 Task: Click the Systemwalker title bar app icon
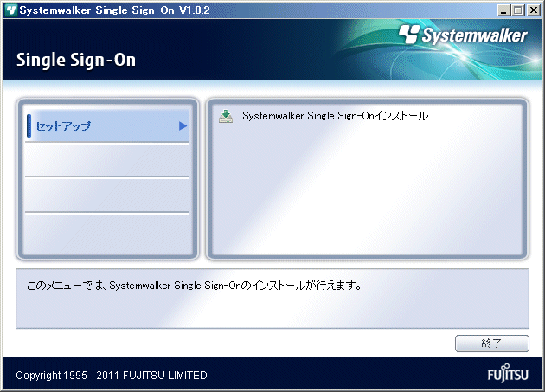pos(10,10)
